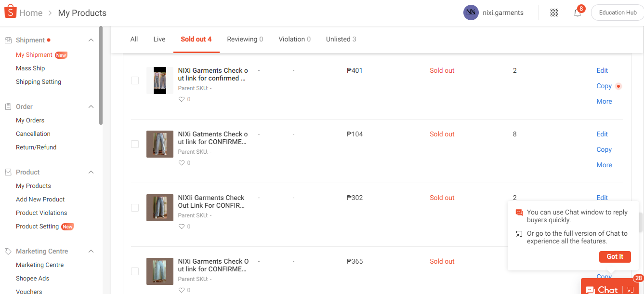Click Edit for the ₱104 product
Screen dimensions: 644x294
point(602,134)
